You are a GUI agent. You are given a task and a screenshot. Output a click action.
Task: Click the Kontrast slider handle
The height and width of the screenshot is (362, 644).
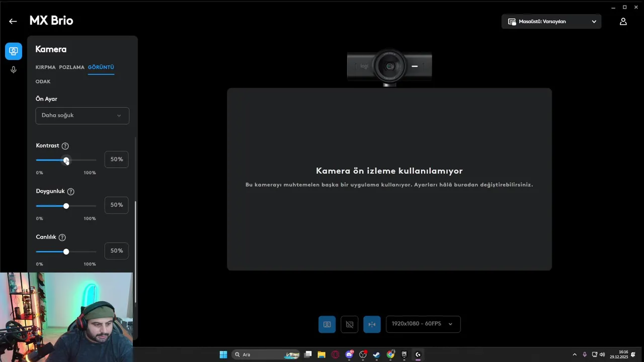tap(66, 160)
